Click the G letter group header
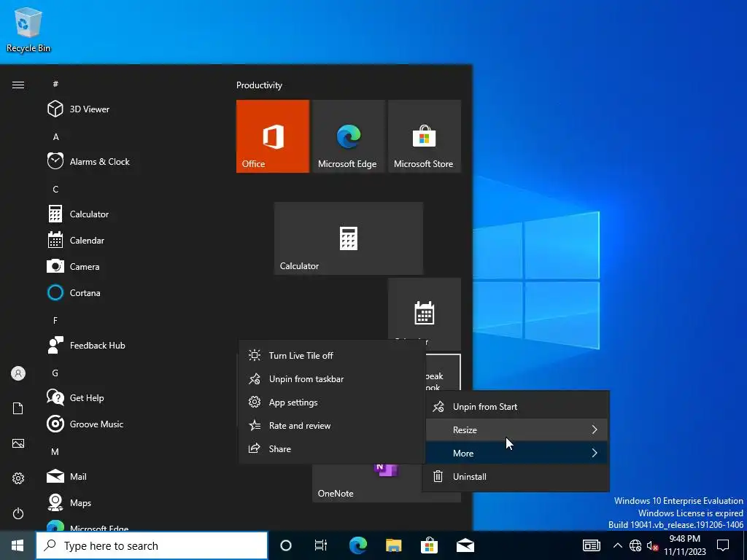 click(55, 373)
